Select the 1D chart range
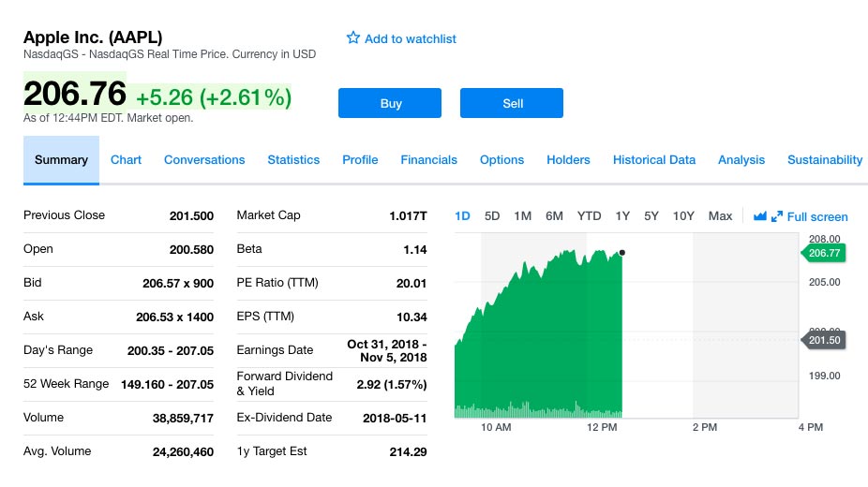The image size is (868, 487). pyautogui.click(x=462, y=216)
